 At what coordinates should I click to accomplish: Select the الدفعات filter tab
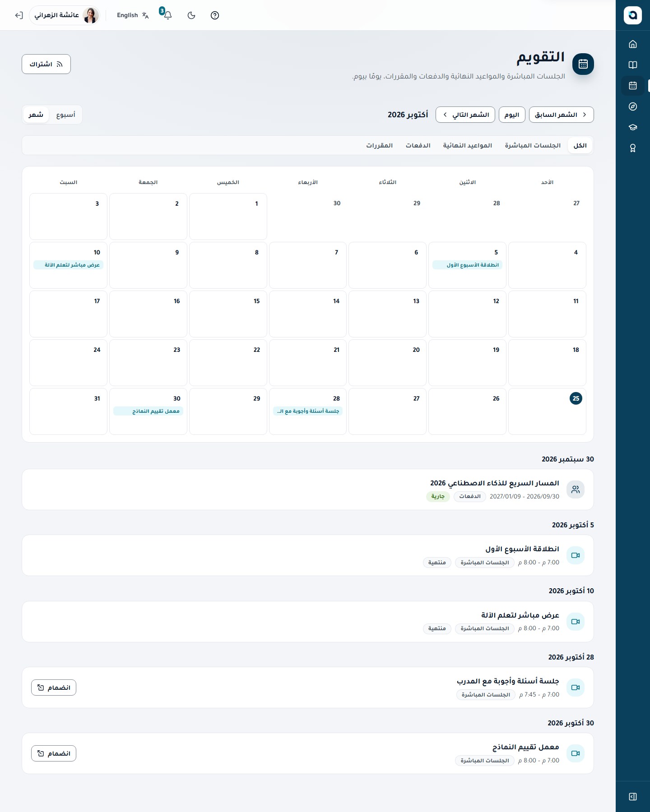(x=418, y=145)
